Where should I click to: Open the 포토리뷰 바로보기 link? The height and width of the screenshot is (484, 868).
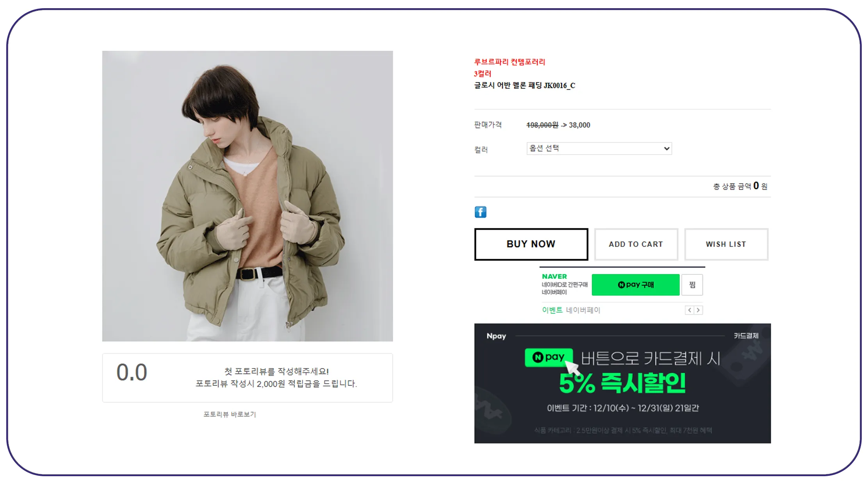click(230, 414)
